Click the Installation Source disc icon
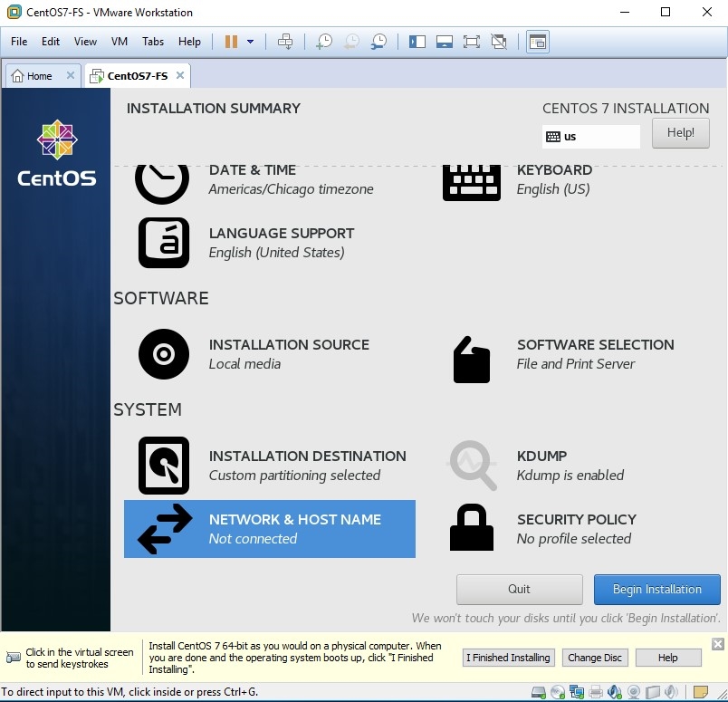The height and width of the screenshot is (702, 728). (x=164, y=354)
